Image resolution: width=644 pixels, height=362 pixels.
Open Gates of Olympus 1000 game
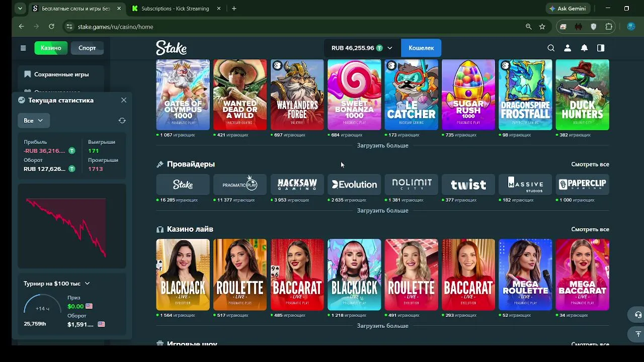pyautogui.click(x=183, y=95)
